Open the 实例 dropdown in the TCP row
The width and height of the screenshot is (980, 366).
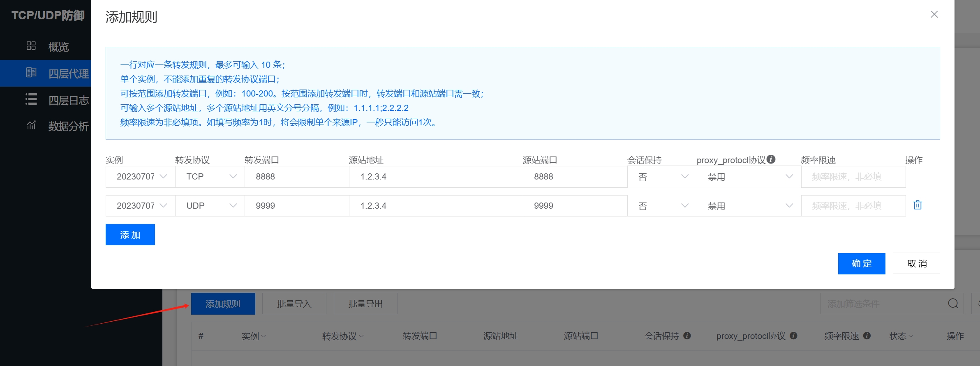coord(141,177)
